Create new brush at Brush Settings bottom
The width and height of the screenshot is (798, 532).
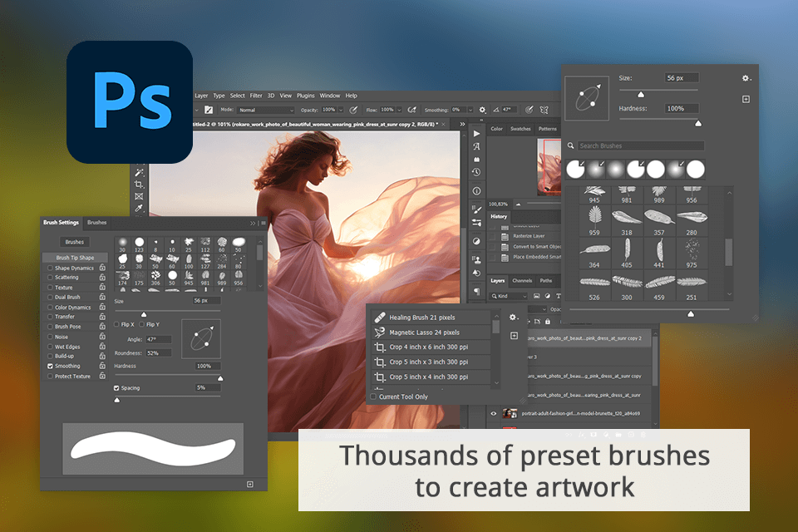pos(250,484)
